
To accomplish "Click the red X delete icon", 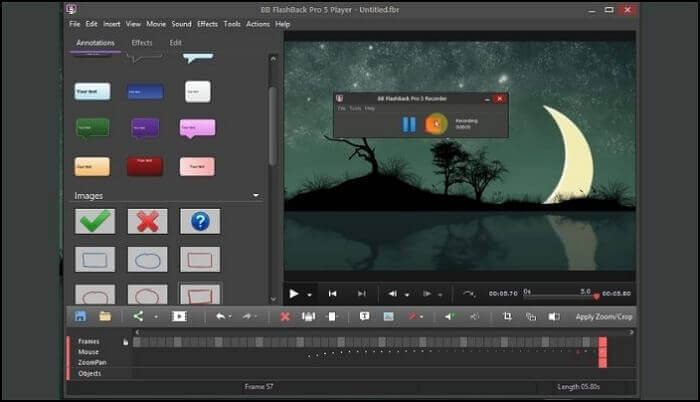I will point(285,316).
